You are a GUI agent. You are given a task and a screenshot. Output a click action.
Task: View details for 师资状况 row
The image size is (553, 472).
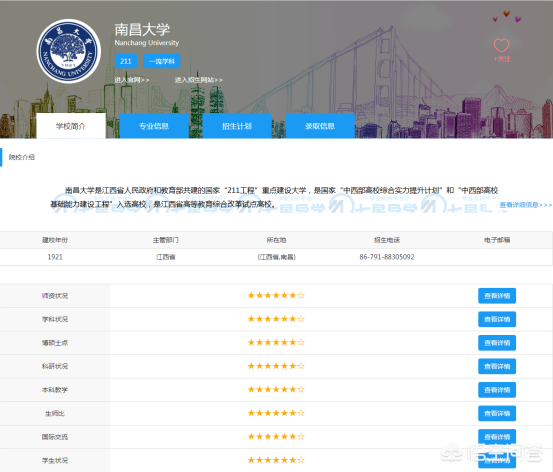click(497, 296)
